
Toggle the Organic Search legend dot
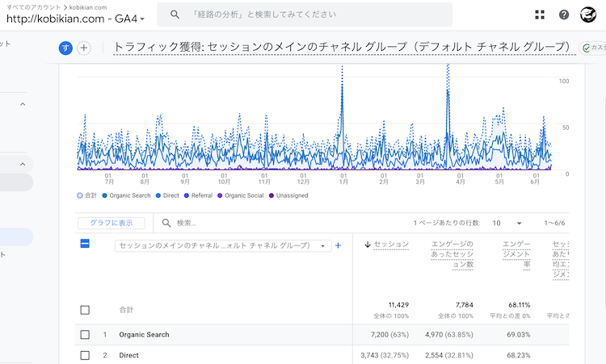[104, 195]
